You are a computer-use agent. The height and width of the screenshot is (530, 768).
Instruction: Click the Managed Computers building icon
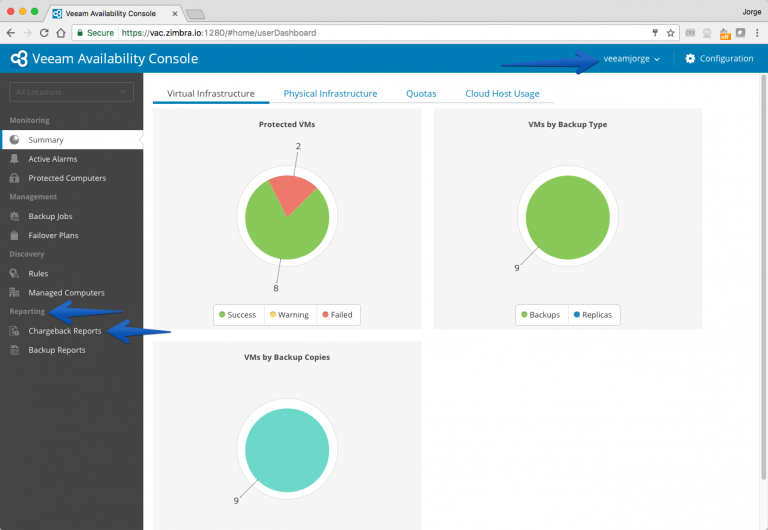pos(15,292)
